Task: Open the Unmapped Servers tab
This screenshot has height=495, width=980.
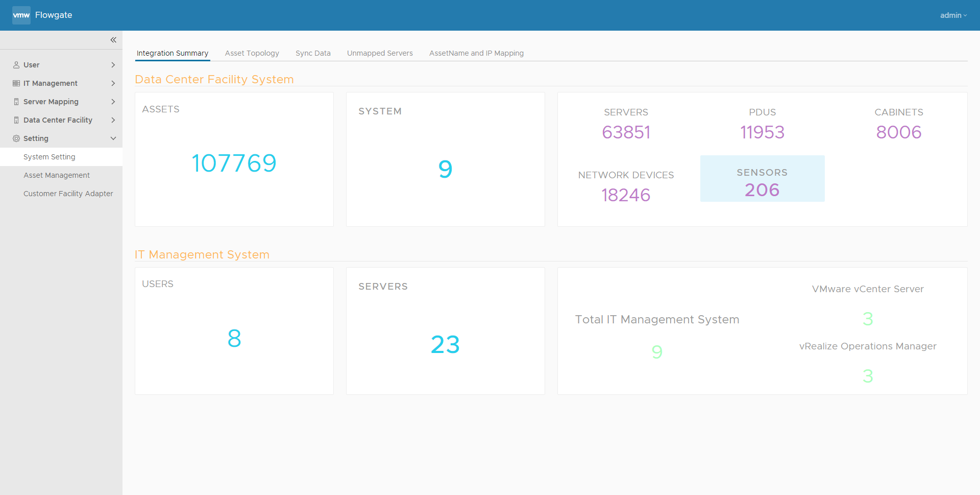Action: tap(380, 53)
